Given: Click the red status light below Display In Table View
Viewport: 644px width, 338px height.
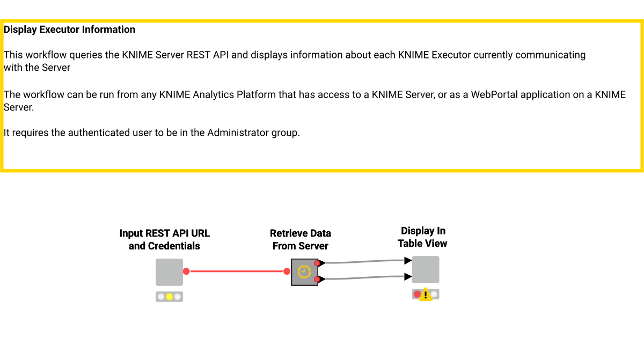Looking at the screenshot, I should [x=417, y=293].
